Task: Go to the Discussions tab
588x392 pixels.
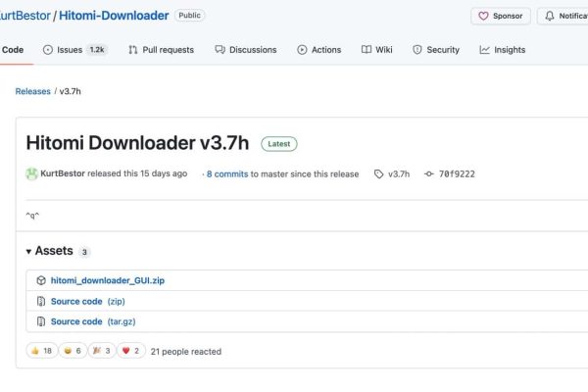Action: [246, 50]
